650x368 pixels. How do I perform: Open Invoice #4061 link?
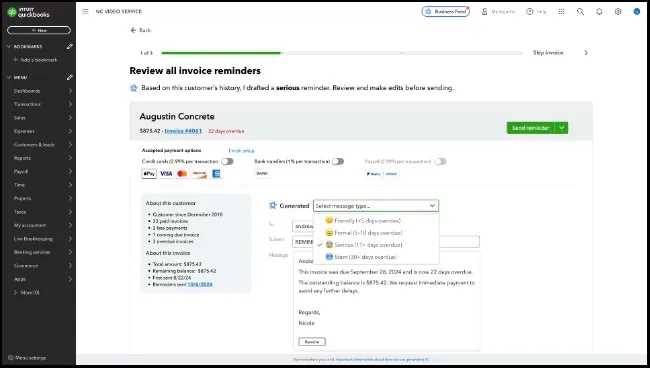[183, 131]
